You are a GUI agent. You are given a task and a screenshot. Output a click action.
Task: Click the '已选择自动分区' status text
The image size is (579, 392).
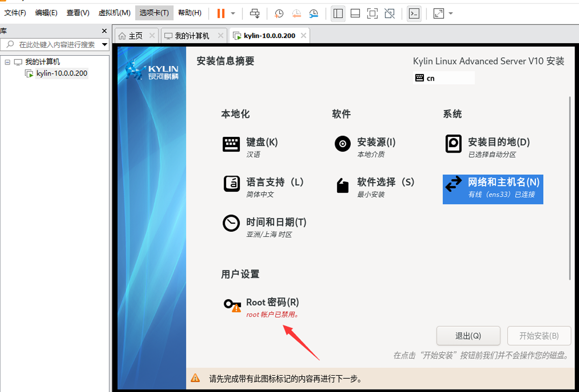(492, 155)
